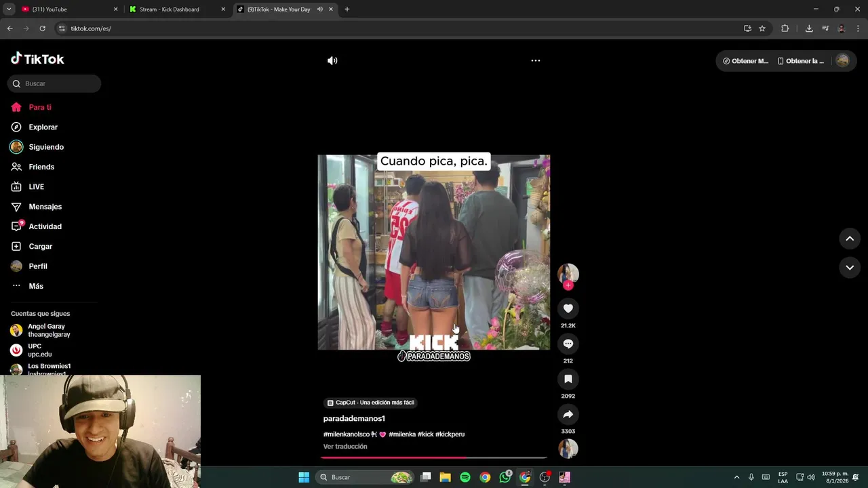The height and width of the screenshot is (488, 868).
Task: Reload the TikTok page
Action: tap(42, 28)
